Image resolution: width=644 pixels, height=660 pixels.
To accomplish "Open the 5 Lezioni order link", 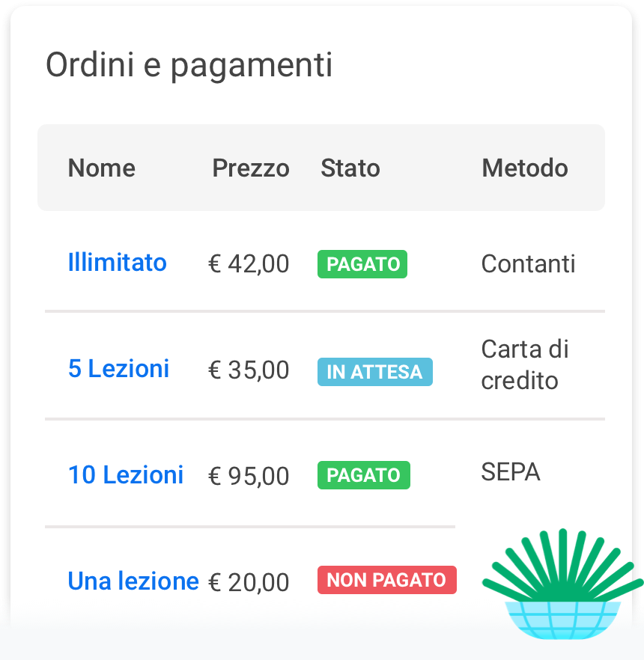I will (x=118, y=369).
